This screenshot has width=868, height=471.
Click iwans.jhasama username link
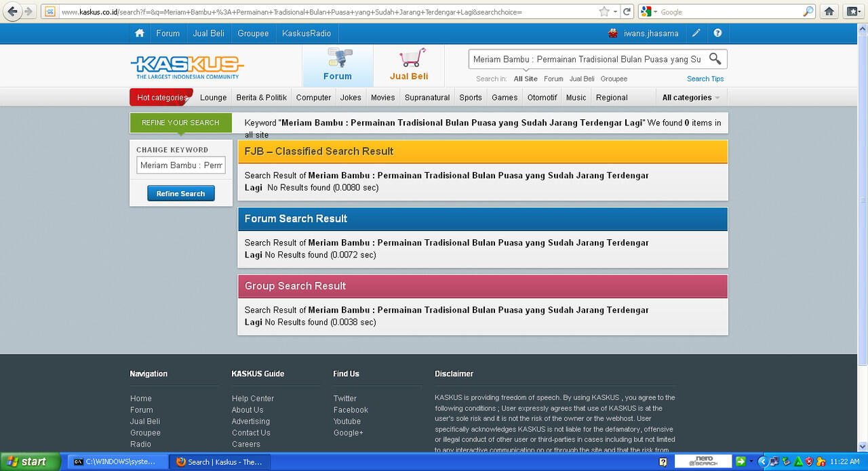point(651,33)
